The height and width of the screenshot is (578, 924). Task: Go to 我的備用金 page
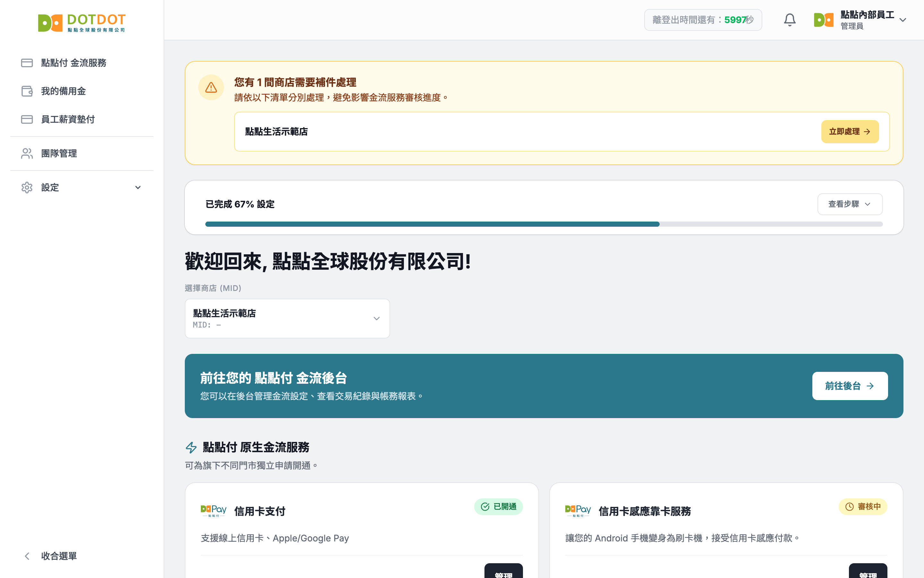click(82, 91)
